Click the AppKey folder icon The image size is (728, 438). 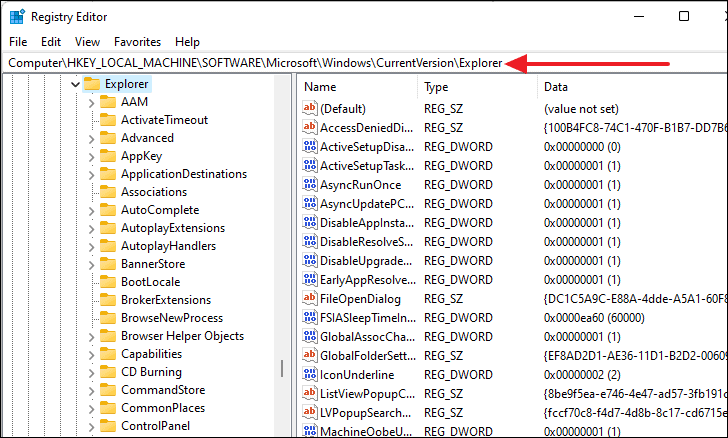[108, 156]
